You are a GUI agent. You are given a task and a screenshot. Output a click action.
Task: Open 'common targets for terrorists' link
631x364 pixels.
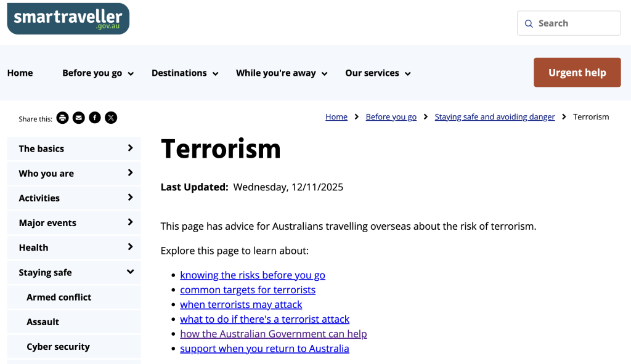pos(248,290)
